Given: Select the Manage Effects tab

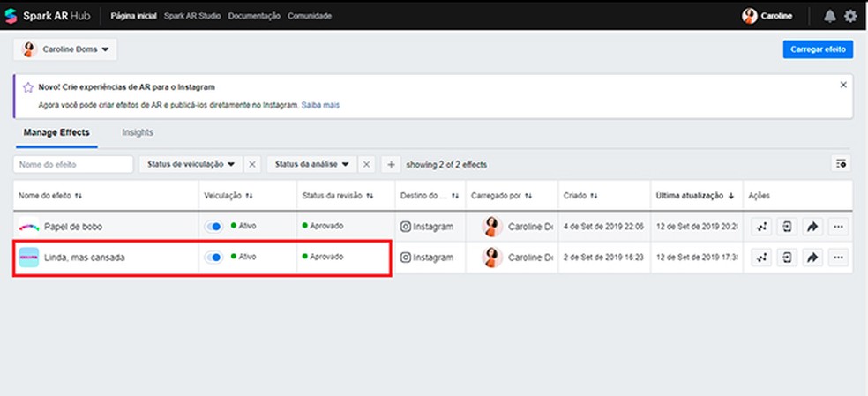Looking at the screenshot, I should click(x=56, y=133).
